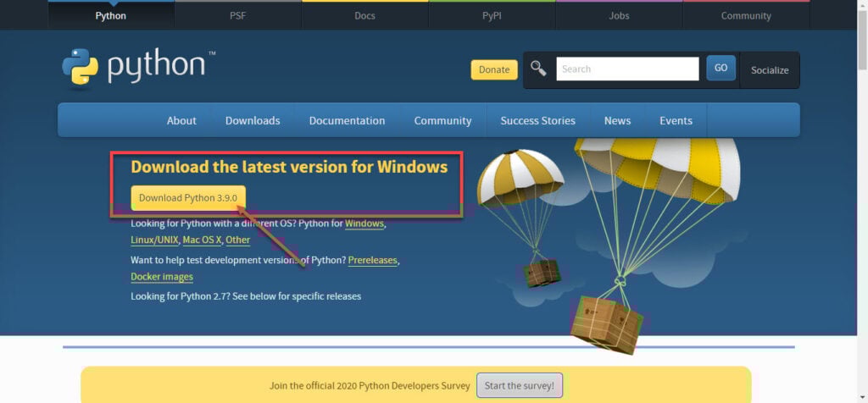868x403 pixels.
Task: Click 'Looking for Python 2.7?' text
Action: (x=181, y=296)
